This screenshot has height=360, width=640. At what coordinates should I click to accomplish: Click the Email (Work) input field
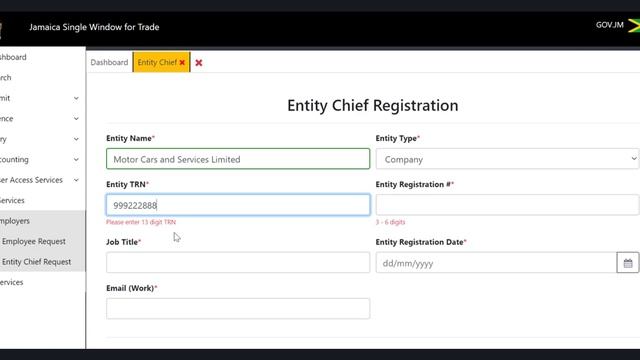(238, 309)
